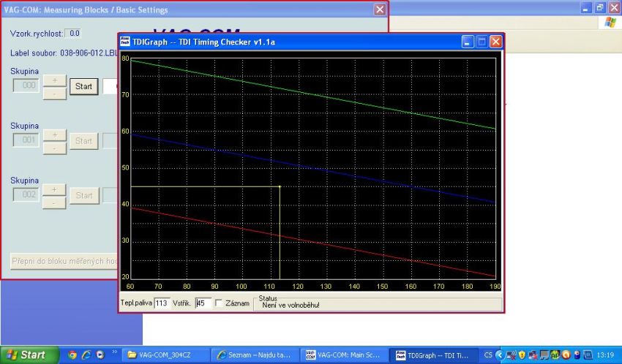Viewport: 622px width, 364px height.
Task: Decrement group 000 with minus button
Action: pyautogui.click(x=54, y=93)
